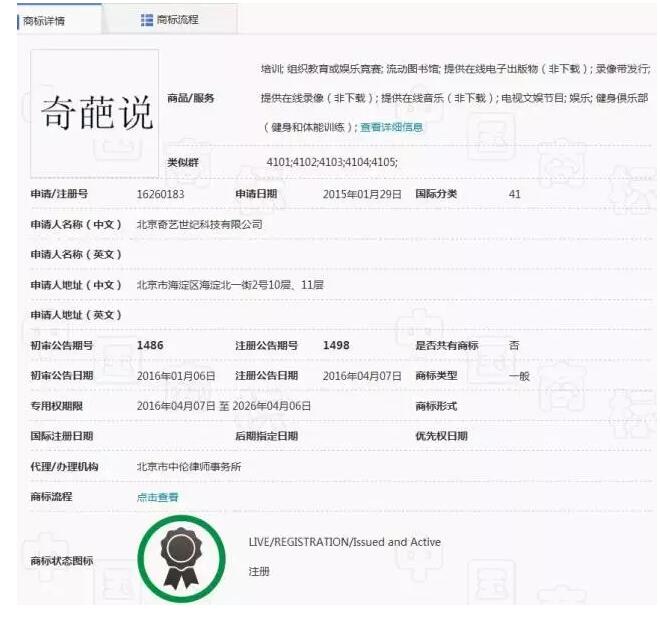This screenshot has width=660, height=621.
Task: Click the 专用权期限 label
Action: (x=56, y=406)
